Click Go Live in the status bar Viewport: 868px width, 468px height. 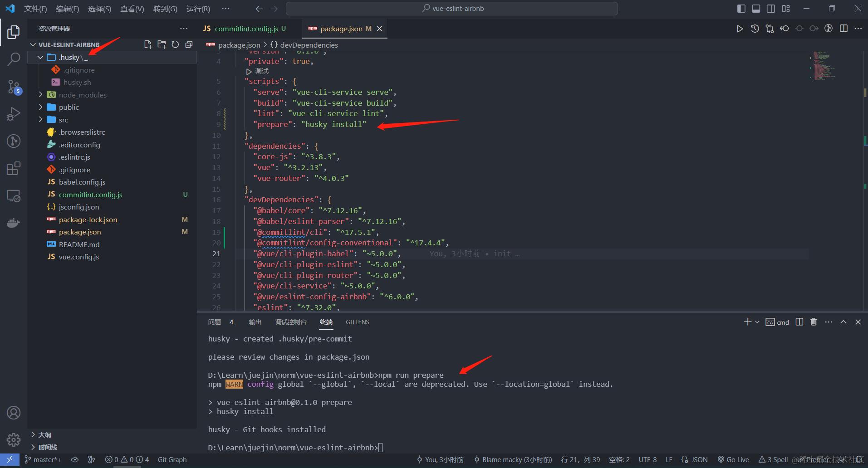click(733, 459)
